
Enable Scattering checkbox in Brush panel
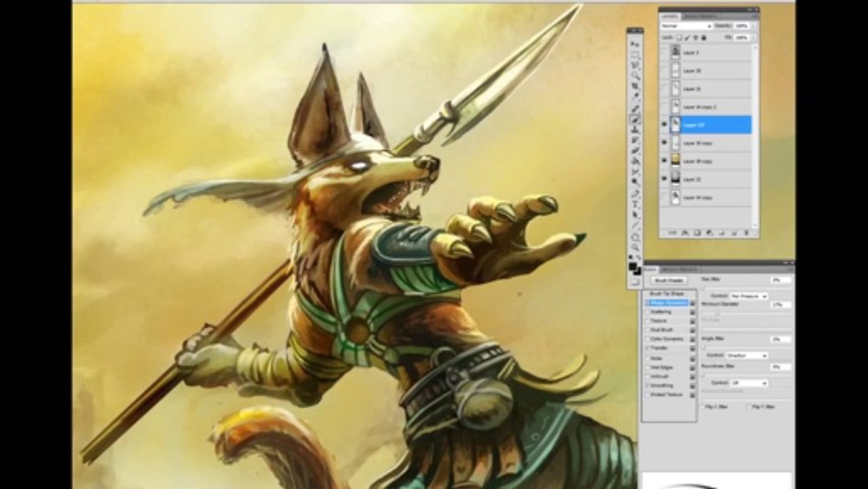pos(647,312)
